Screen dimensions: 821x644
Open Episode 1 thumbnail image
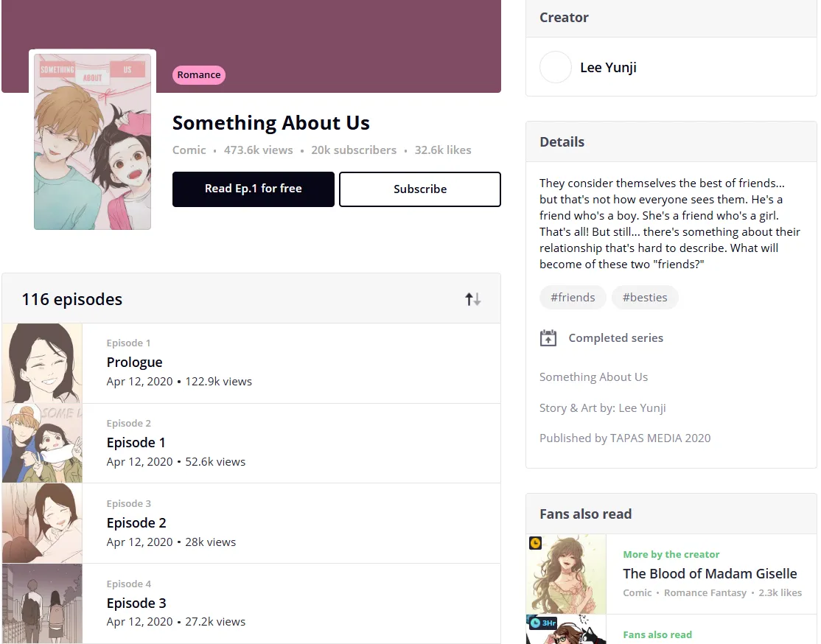42,444
